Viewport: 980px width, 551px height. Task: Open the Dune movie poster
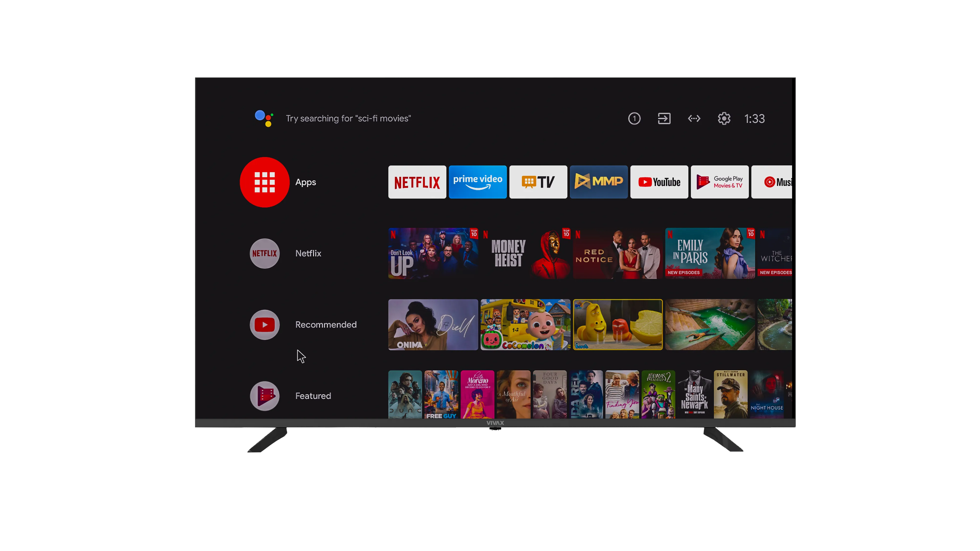(x=405, y=394)
